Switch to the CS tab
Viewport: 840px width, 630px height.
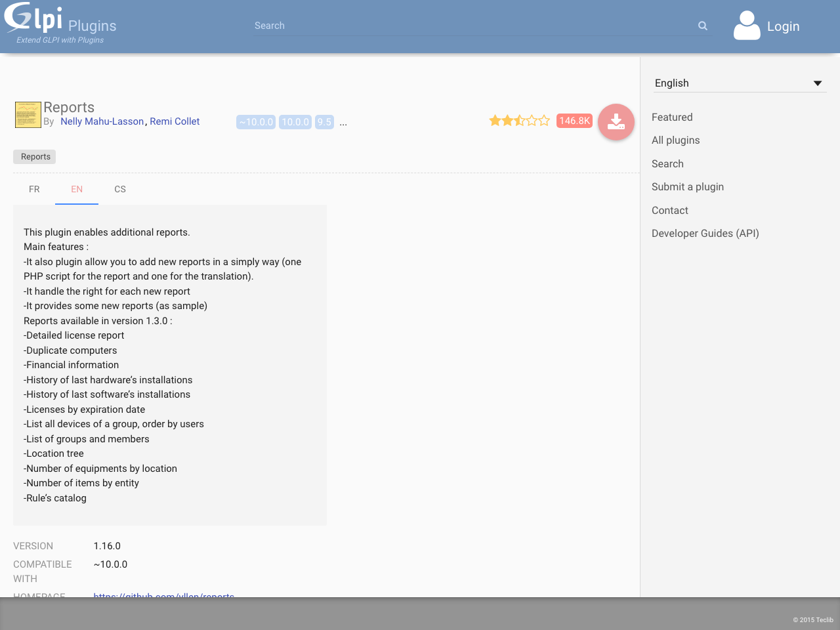[120, 189]
